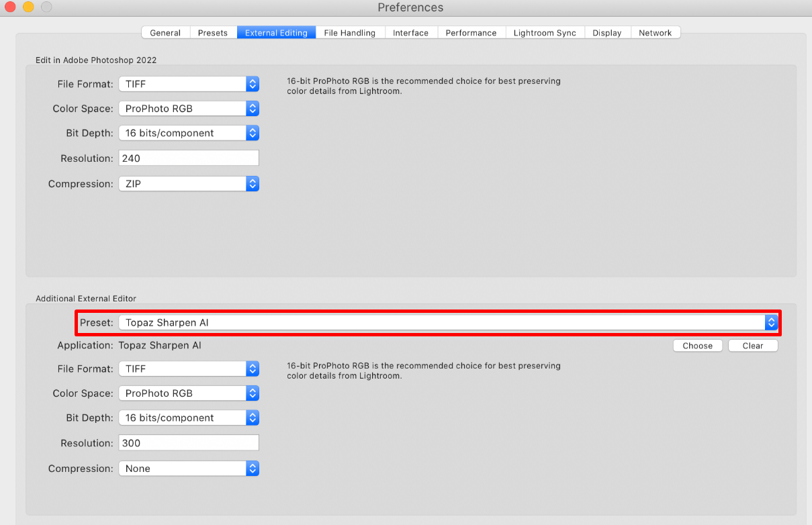
Task: Open the Network tab
Action: click(x=656, y=32)
